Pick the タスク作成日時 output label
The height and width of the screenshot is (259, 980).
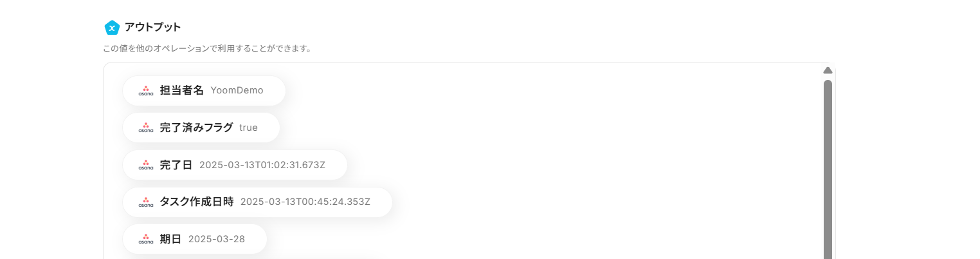196,202
